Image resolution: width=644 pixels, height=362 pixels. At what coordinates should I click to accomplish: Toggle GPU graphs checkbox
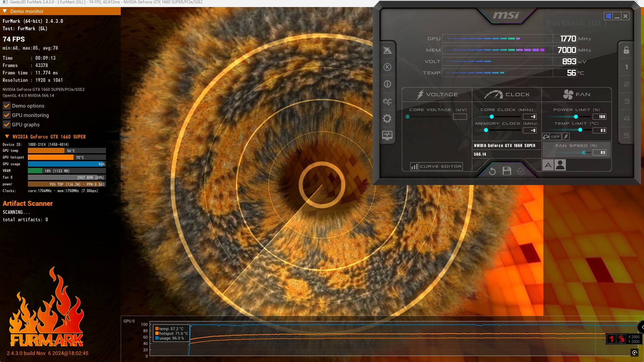tap(6, 124)
